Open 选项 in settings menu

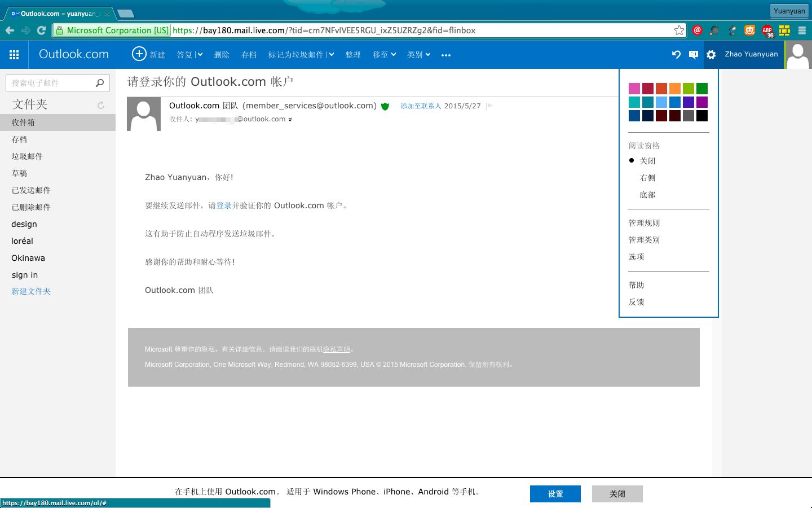tap(636, 257)
